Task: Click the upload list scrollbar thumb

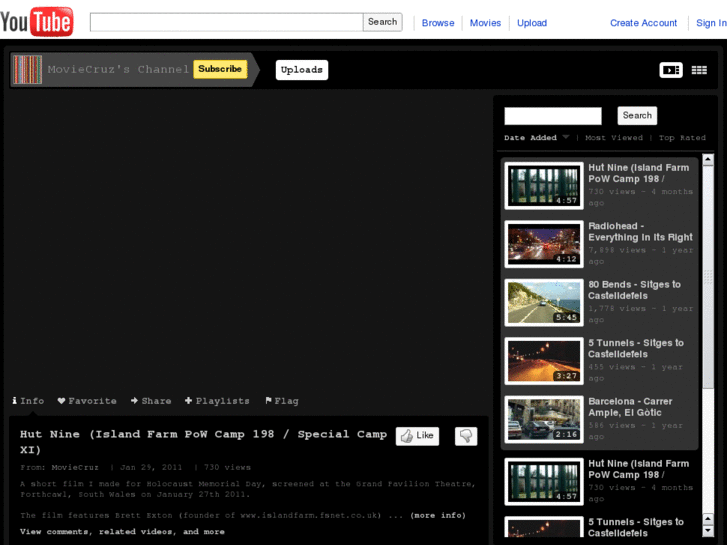Action: 708,277
